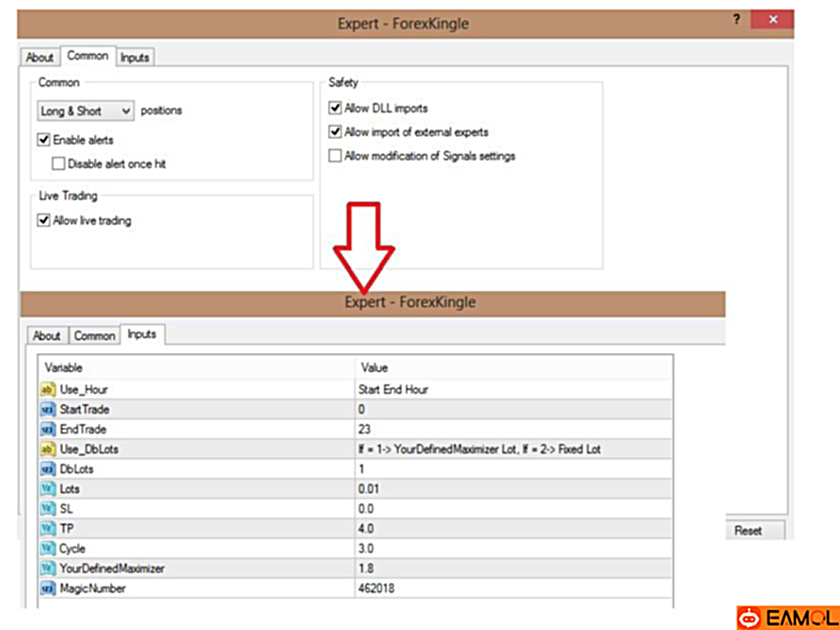Edit the Lots value 0.01
The image size is (840, 630).
[513, 488]
